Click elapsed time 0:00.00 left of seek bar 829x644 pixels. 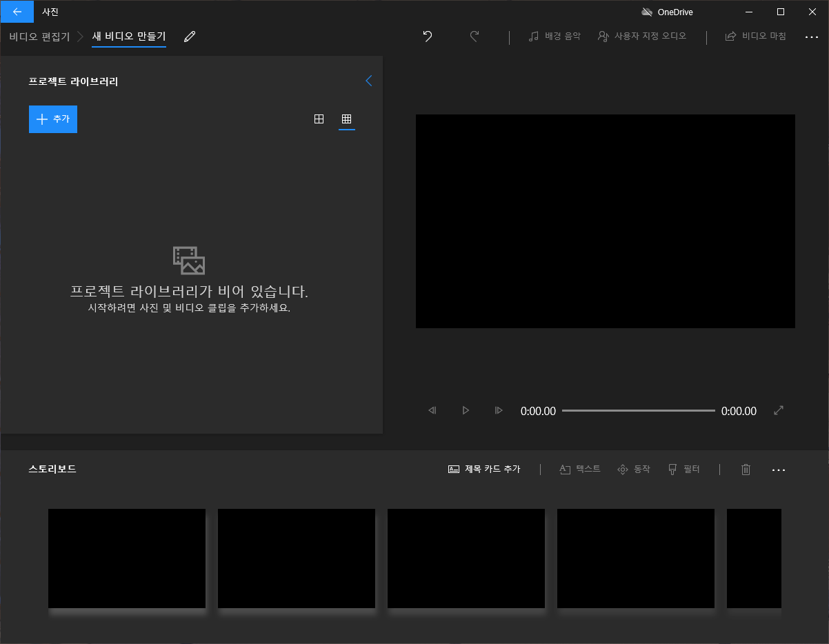pos(538,411)
